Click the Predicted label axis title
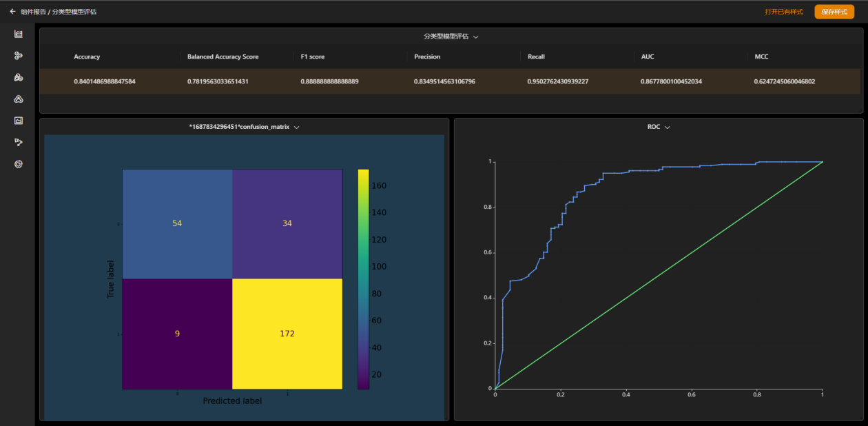868x426 pixels. tap(232, 400)
